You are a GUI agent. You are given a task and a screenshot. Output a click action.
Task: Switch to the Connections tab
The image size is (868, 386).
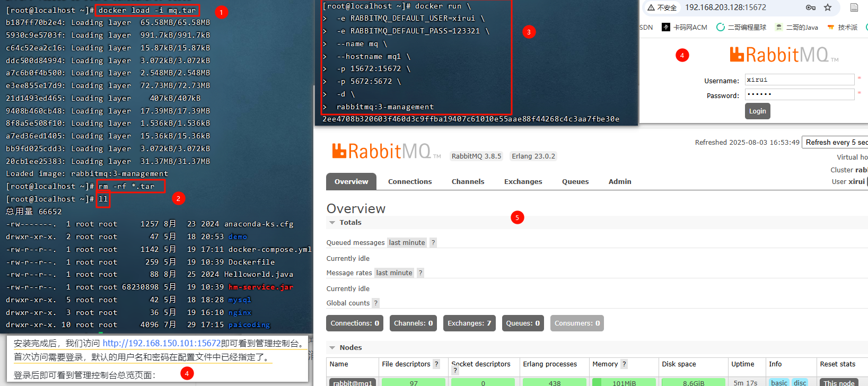coord(410,181)
